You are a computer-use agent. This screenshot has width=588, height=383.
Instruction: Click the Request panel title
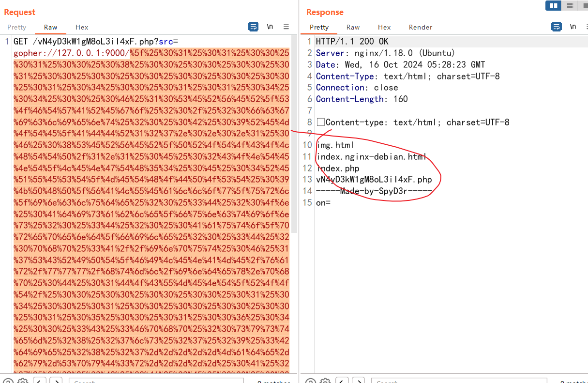pos(20,12)
